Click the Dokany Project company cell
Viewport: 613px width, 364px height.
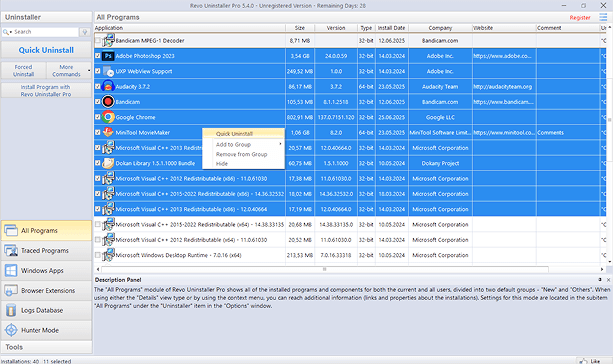tap(440, 163)
